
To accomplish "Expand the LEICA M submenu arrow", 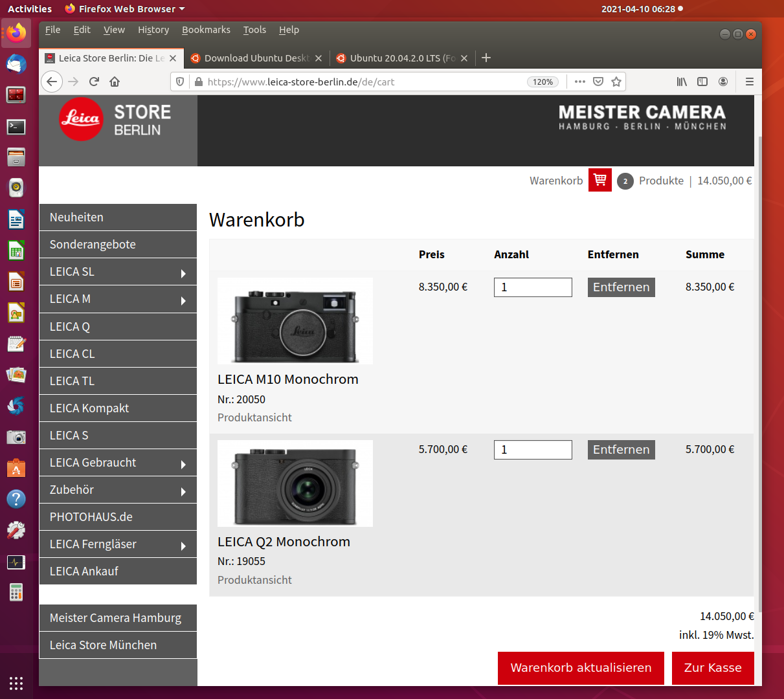I will 183,300.
